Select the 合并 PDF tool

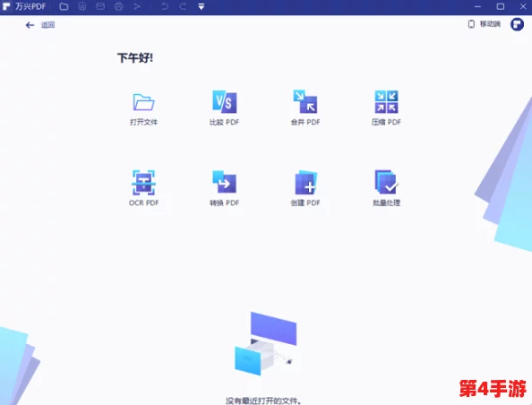[x=305, y=101]
